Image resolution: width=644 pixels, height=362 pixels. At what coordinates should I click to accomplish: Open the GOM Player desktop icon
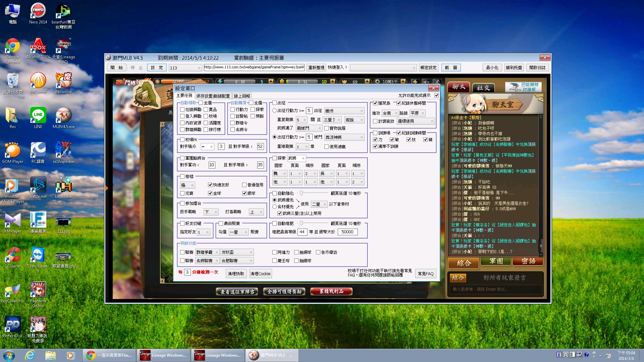pos(12,153)
